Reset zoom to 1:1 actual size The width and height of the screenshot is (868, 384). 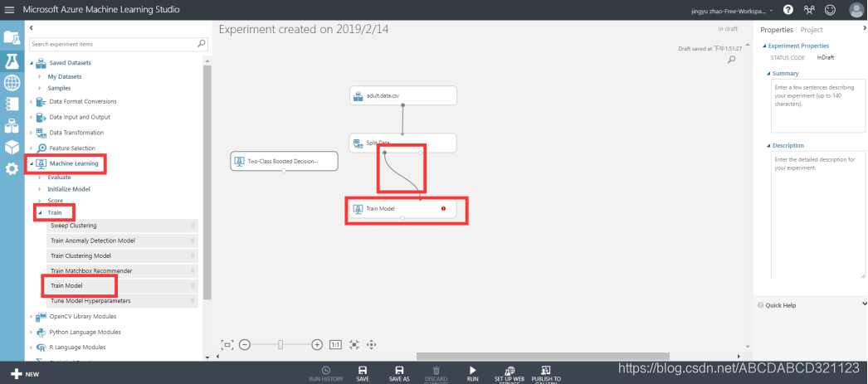point(335,345)
